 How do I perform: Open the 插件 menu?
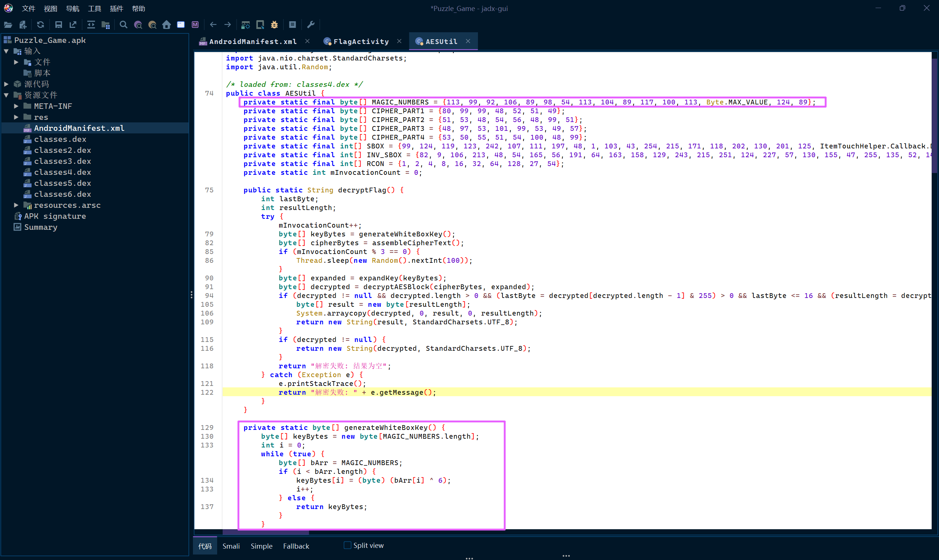(116, 8)
